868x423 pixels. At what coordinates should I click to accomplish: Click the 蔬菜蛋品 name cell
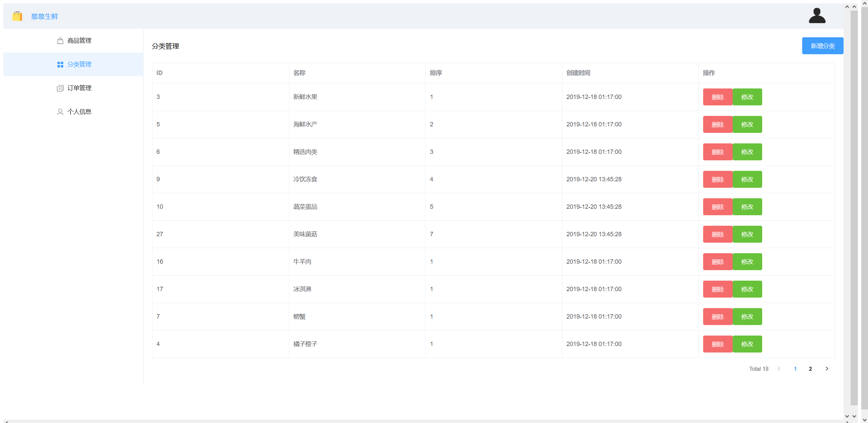(357, 207)
